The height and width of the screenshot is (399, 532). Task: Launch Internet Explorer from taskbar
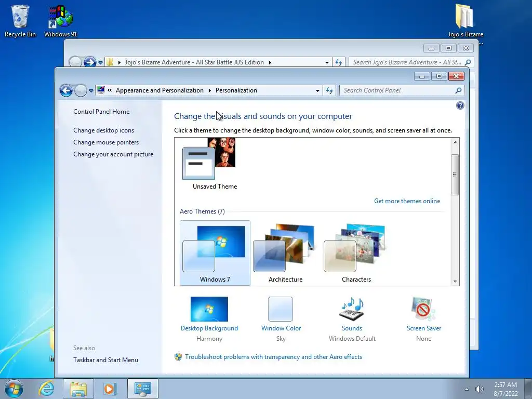pyautogui.click(x=46, y=389)
